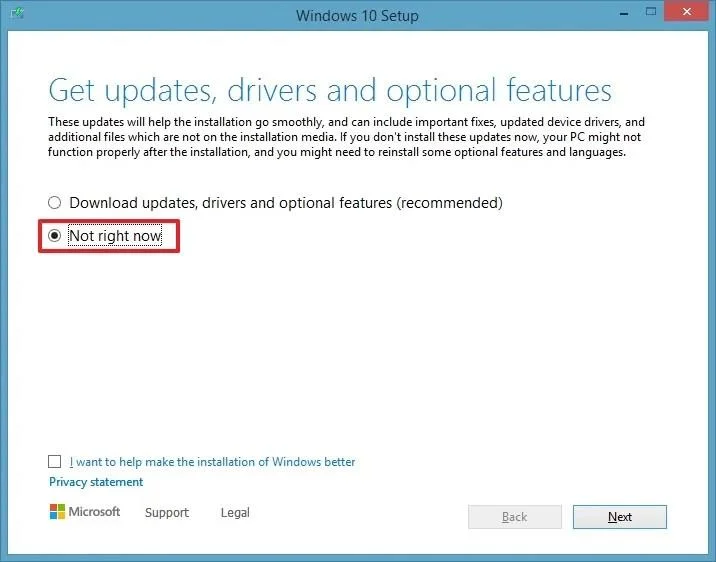Click the Back button

click(515, 517)
